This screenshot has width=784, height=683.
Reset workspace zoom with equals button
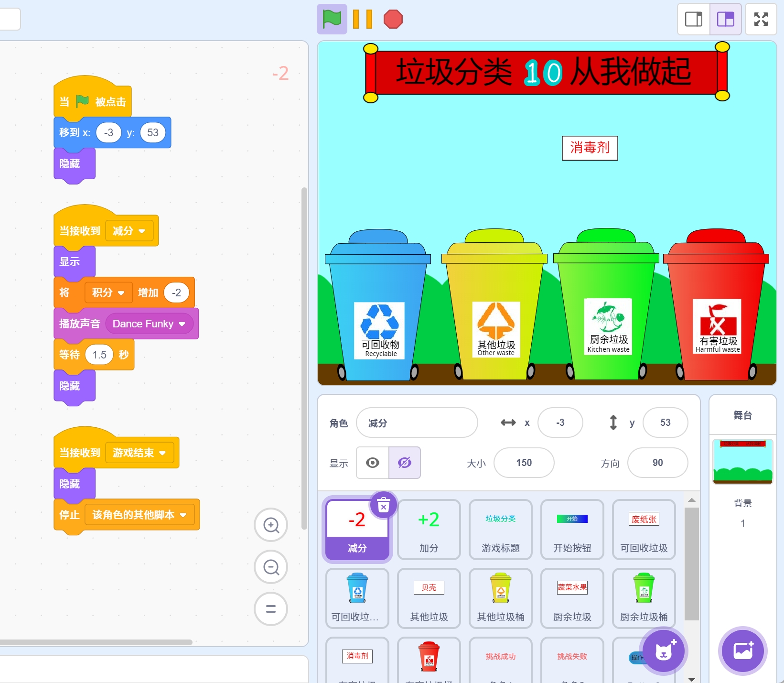tap(271, 609)
